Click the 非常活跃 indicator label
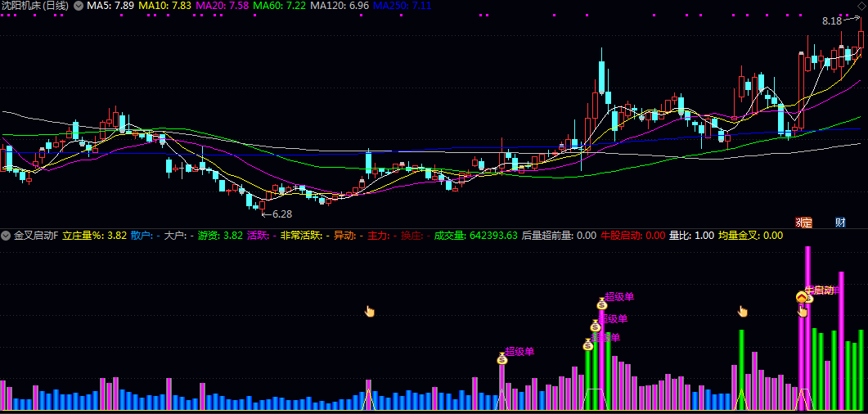Image resolution: width=868 pixels, height=414 pixels. pos(305,236)
